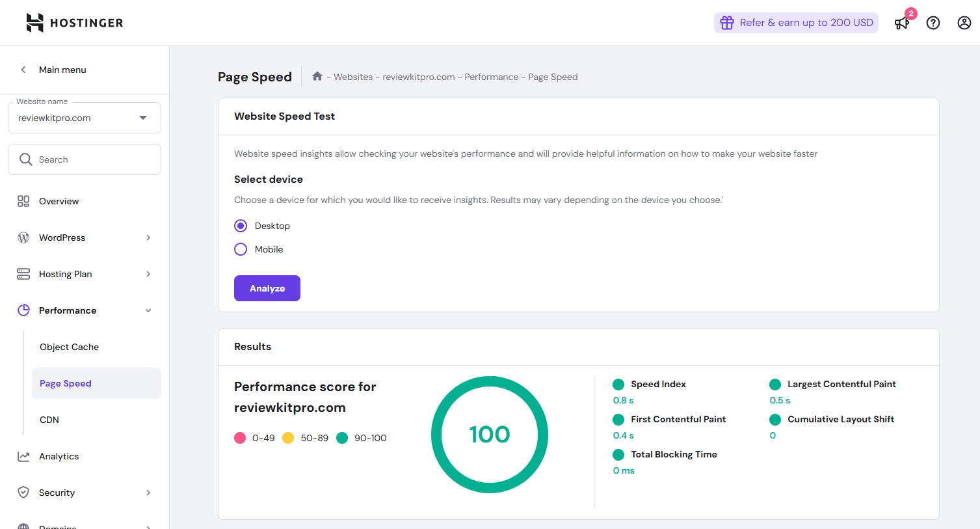Click the Speed Index green indicator
The height and width of the screenshot is (529, 980).
coord(618,385)
